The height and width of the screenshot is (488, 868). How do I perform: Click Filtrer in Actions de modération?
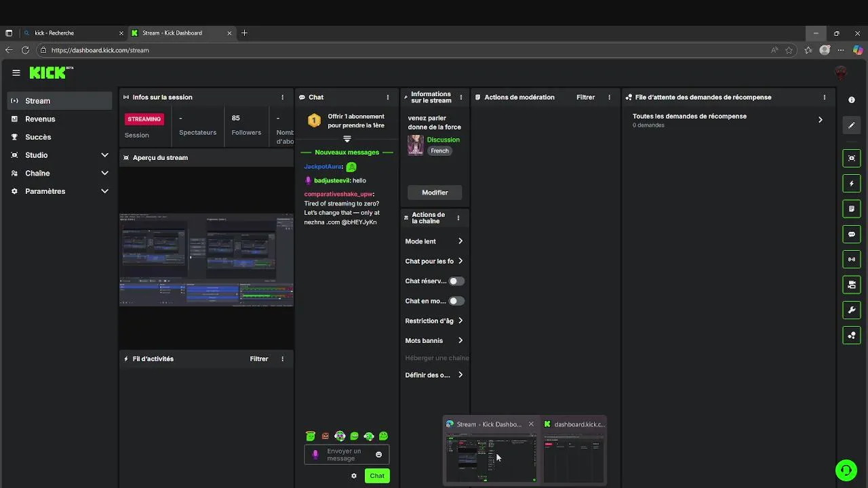pos(586,97)
